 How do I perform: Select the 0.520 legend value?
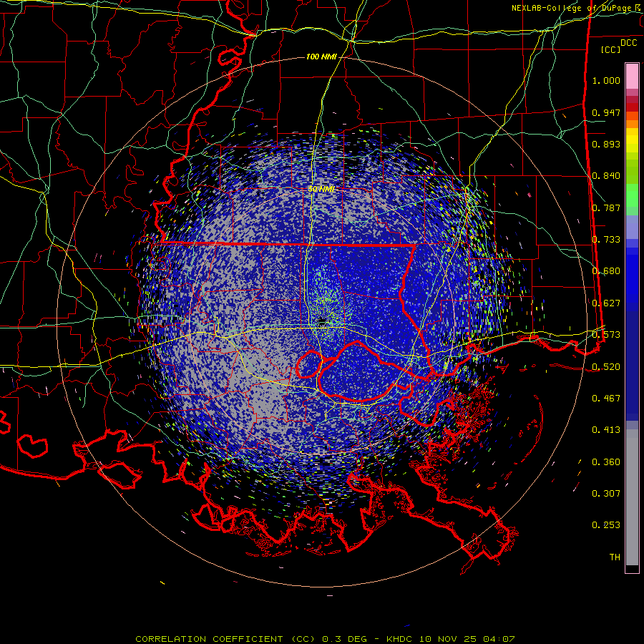tap(606, 367)
